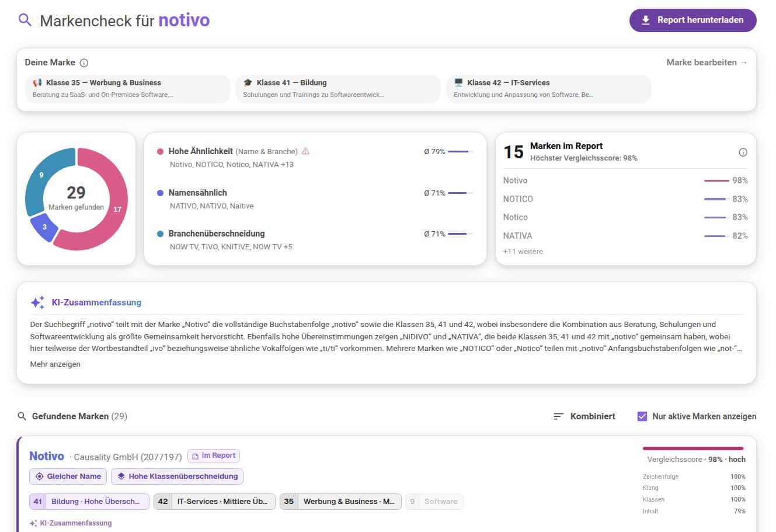Click the computer icon of Klasse 42
This screenshot has width=776, height=532.
(458, 83)
